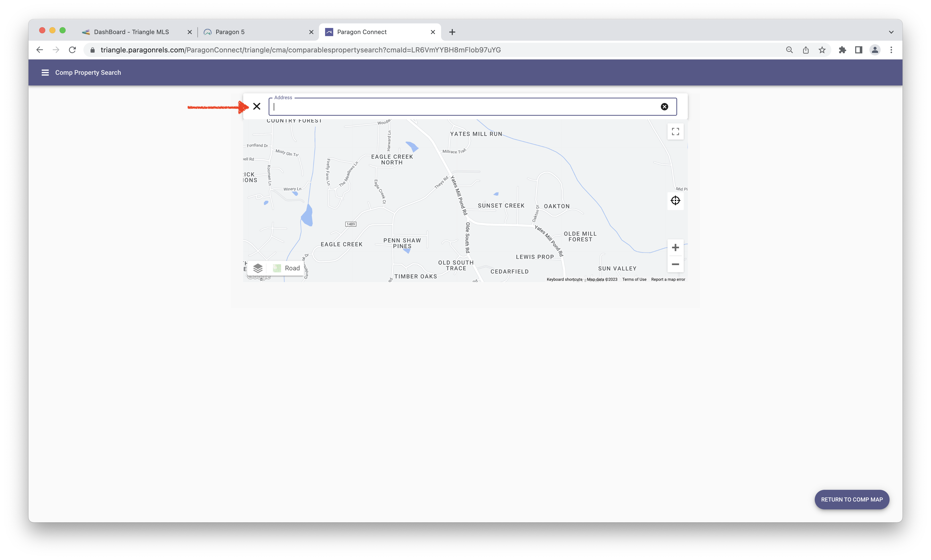Reload the current page
The height and width of the screenshot is (560, 931).
(72, 50)
